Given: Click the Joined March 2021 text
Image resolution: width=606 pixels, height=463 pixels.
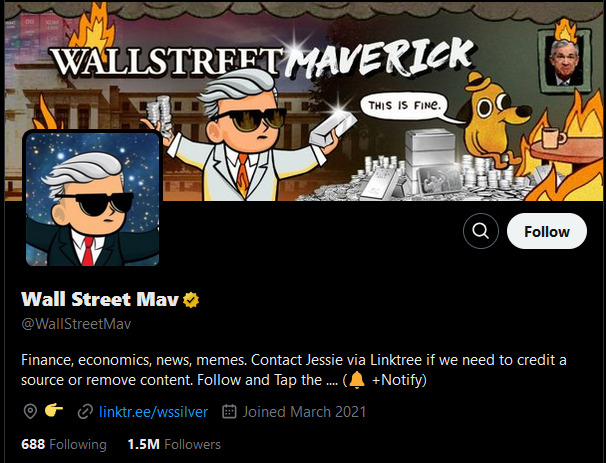Looking at the screenshot, I should [304, 412].
